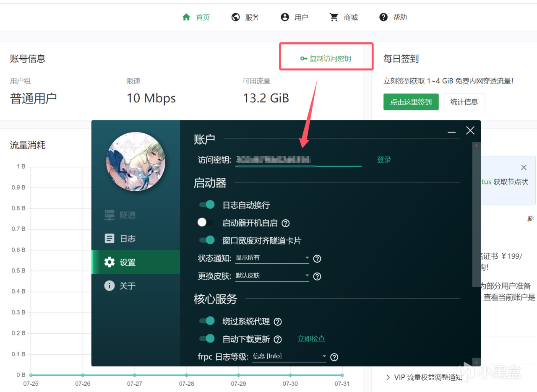Click the 日志 document icon in launcher sidebar

click(x=109, y=239)
